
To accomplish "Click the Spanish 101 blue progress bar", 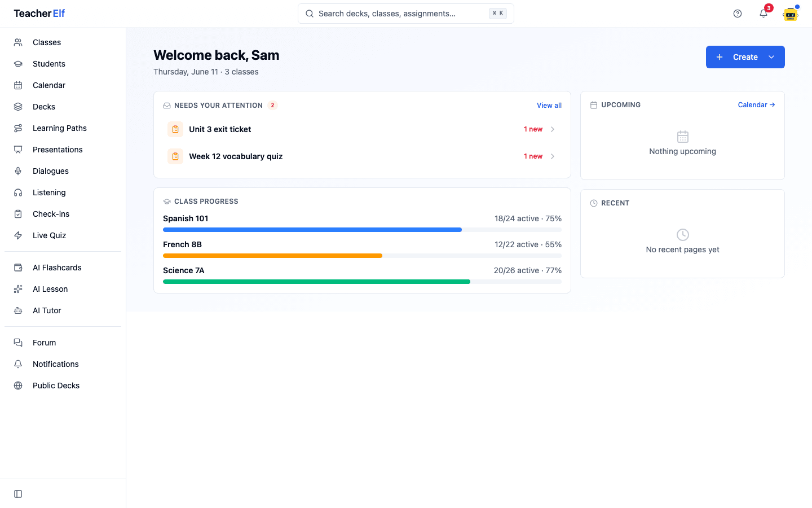I will click(312, 230).
